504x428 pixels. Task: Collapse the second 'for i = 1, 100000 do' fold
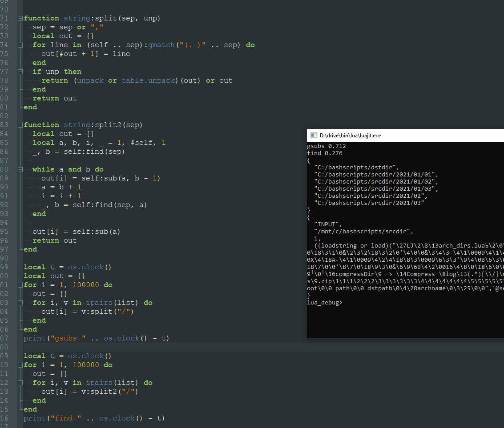[x=20, y=365]
